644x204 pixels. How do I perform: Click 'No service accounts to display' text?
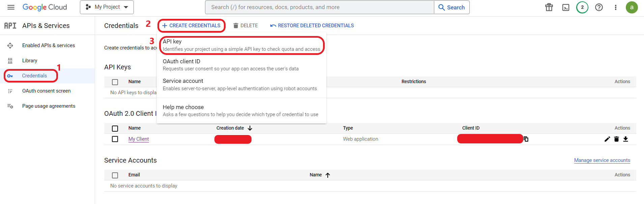tap(144, 186)
